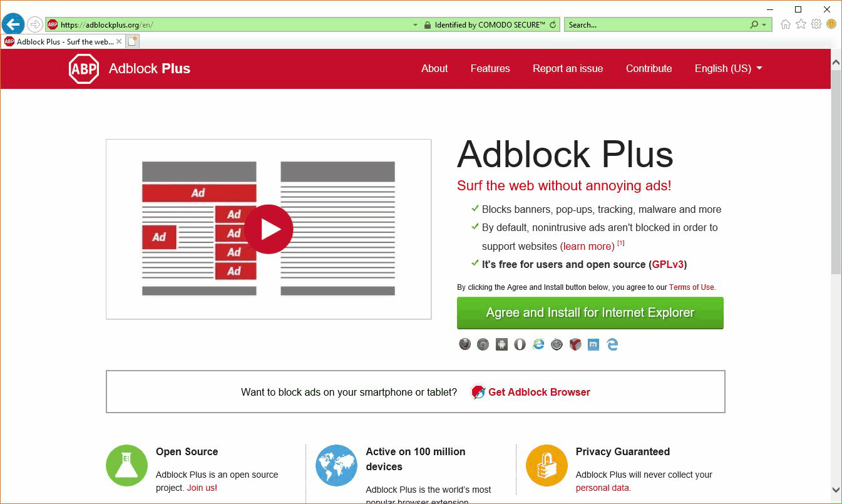Click the scrollbar down arrow

[x=836, y=490]
